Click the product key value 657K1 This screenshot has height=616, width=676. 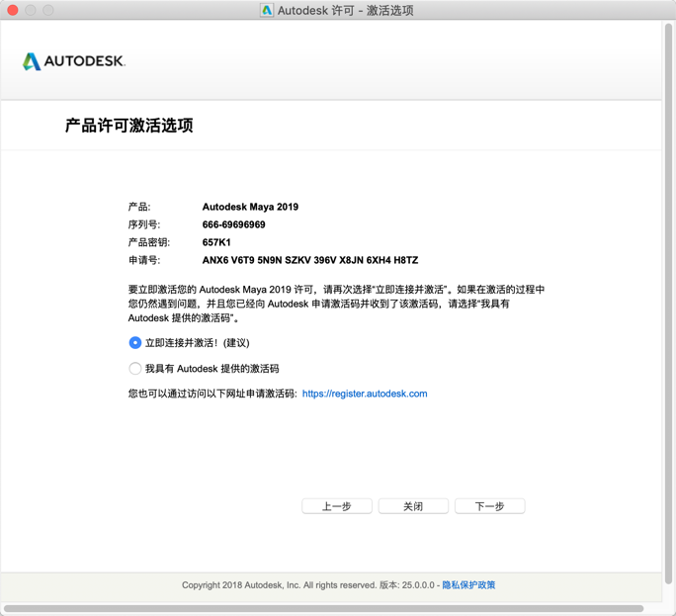tap(216, 243)
